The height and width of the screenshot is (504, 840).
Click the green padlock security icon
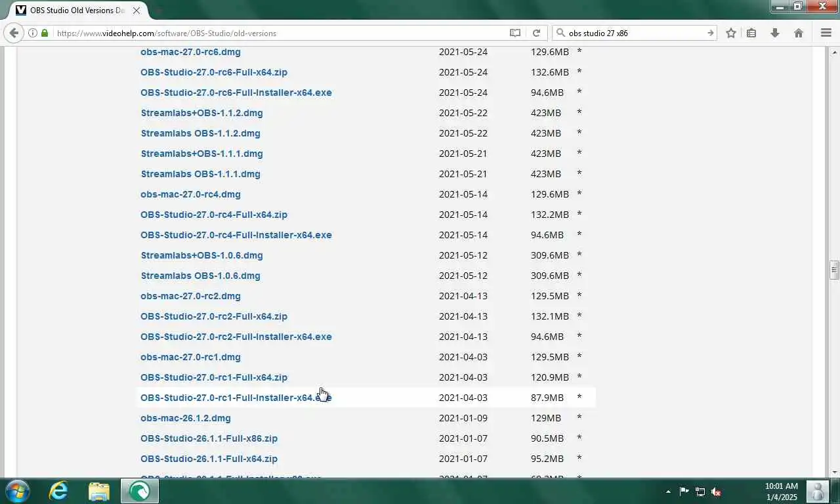click(x=45, y=33)
